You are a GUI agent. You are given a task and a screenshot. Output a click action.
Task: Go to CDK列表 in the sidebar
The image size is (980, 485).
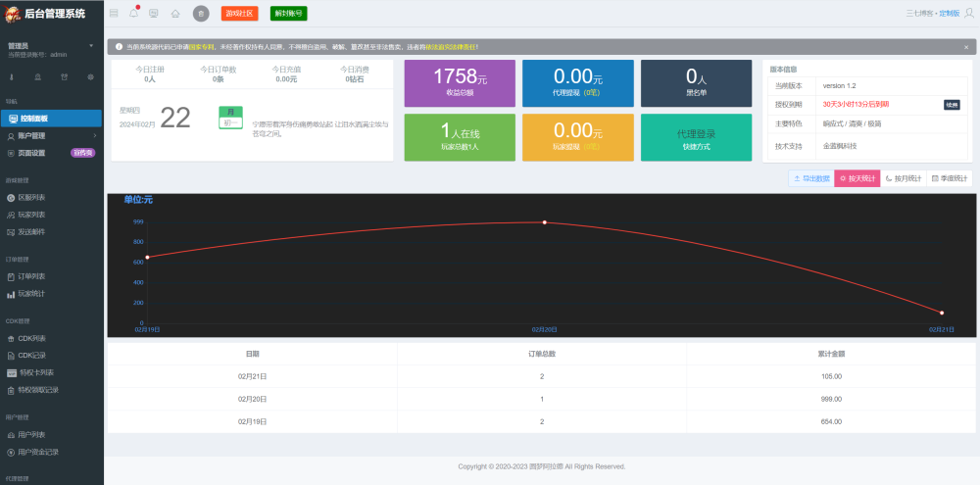31,338
